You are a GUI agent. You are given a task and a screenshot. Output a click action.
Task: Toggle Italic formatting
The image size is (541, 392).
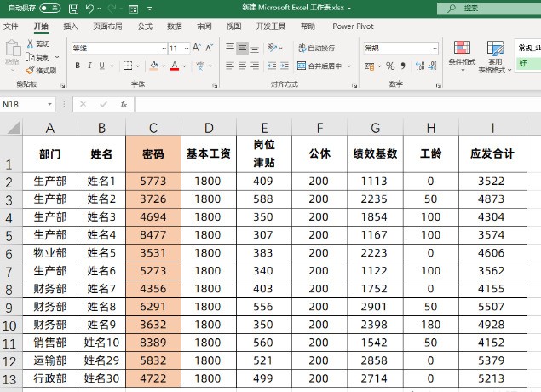(x=89, y=66)
